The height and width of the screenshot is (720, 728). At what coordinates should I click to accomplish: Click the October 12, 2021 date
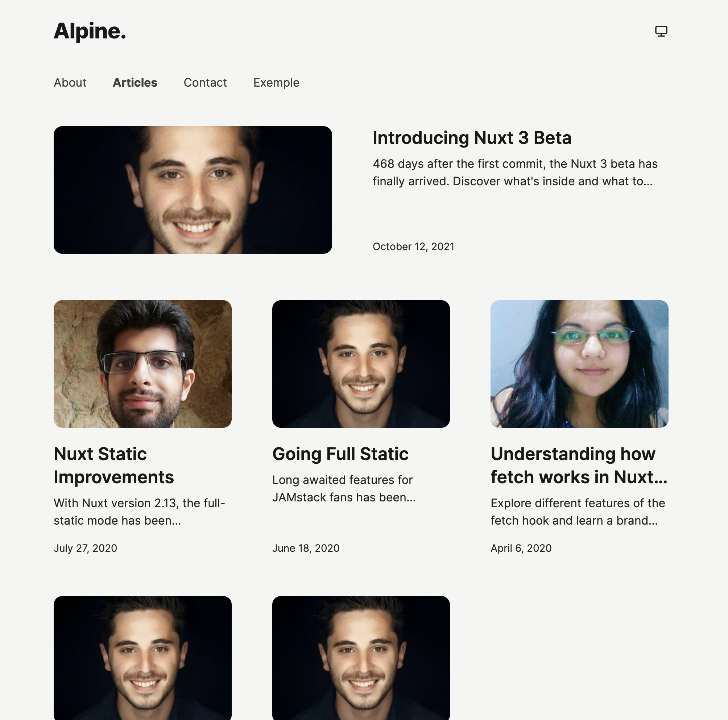pos(413,247)
